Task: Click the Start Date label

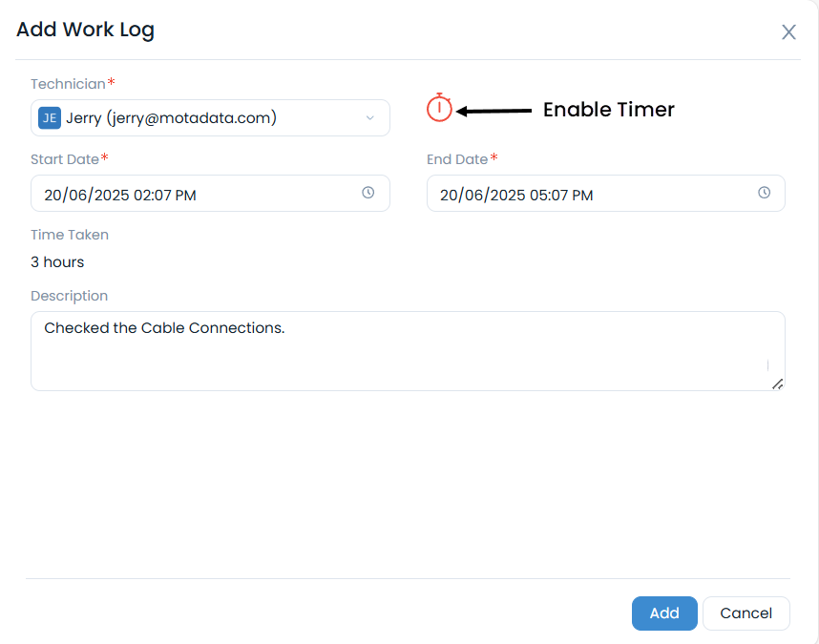Action: coord(65,158)
